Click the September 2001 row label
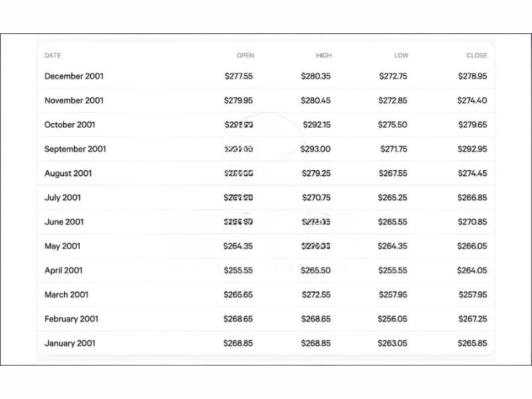 [x=75, y=149]
